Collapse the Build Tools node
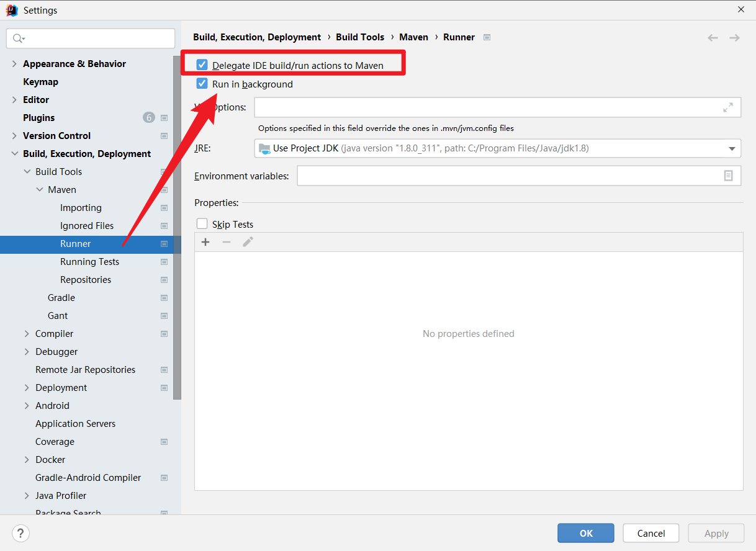This screenshot has width=756, height=551. point(27,172)
